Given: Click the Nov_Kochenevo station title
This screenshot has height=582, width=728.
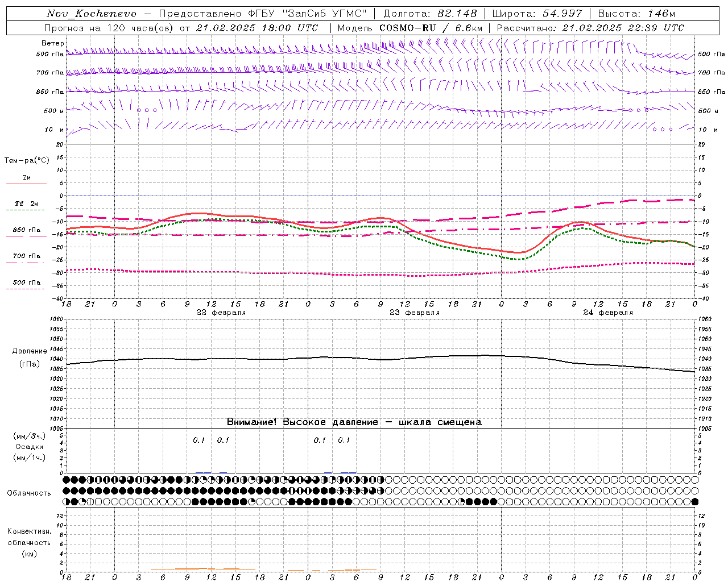Looking at the screenshot, I should pos(92,14).
